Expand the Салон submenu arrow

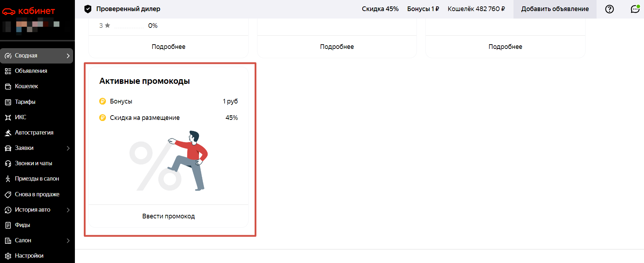(x=68, y=241)
